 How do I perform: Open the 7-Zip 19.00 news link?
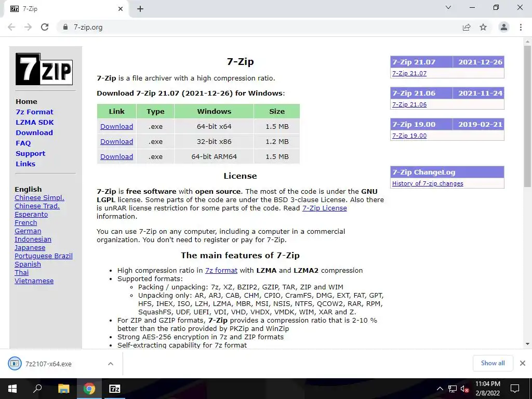coord(409,136)
